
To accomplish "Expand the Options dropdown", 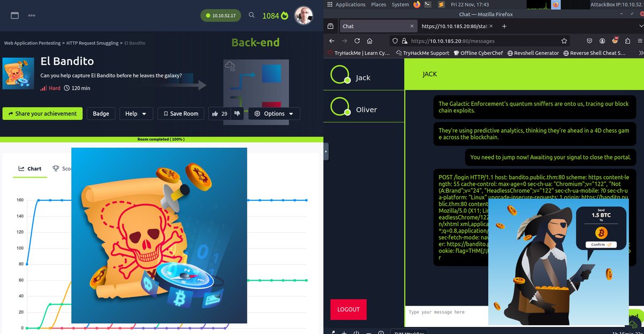I will click(x=274, y=113).
